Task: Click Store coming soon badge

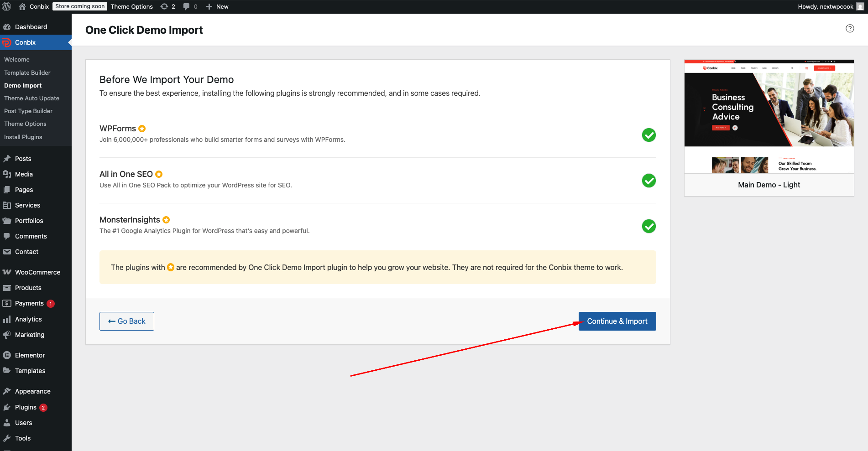Action: pos(80,6)
